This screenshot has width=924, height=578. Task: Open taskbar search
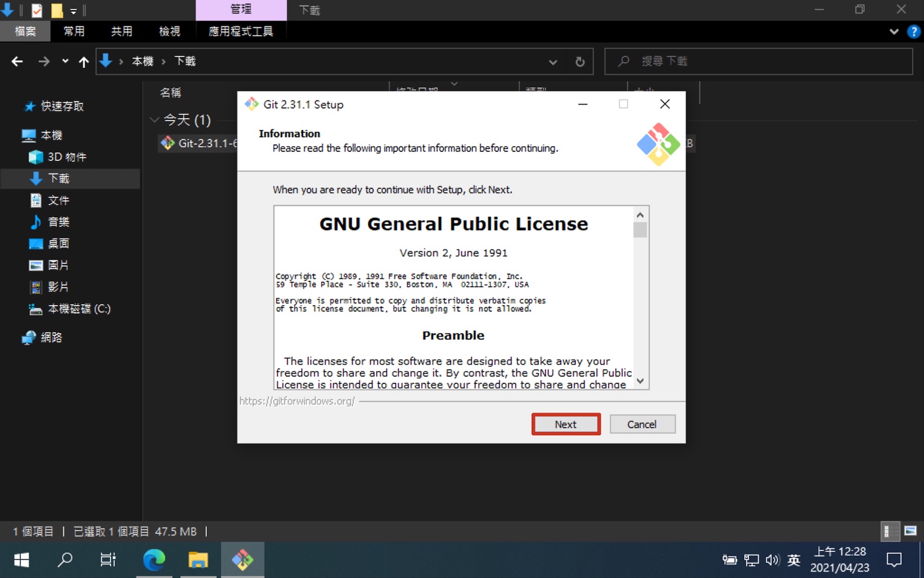pos(65,560)
